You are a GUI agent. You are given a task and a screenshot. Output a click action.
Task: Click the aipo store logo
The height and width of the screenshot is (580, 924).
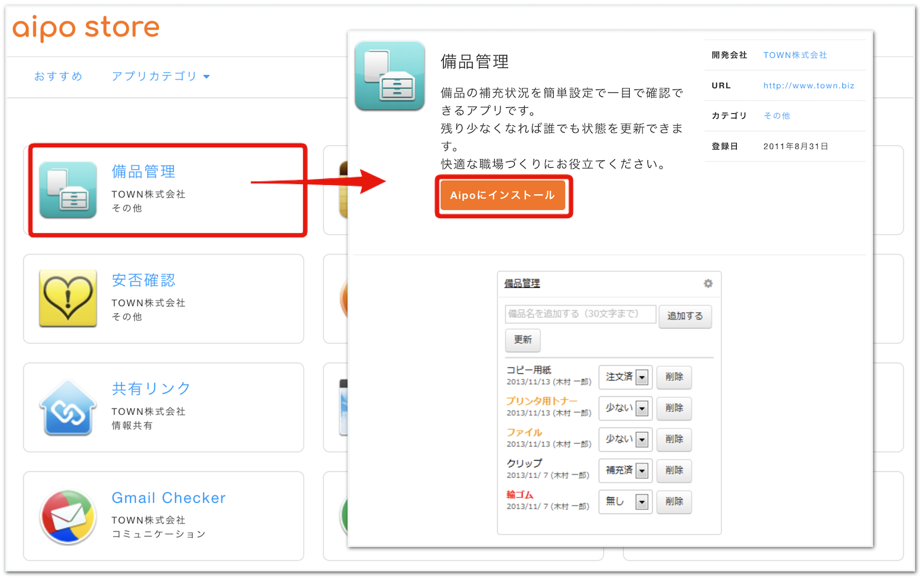(x=86, y=28)
